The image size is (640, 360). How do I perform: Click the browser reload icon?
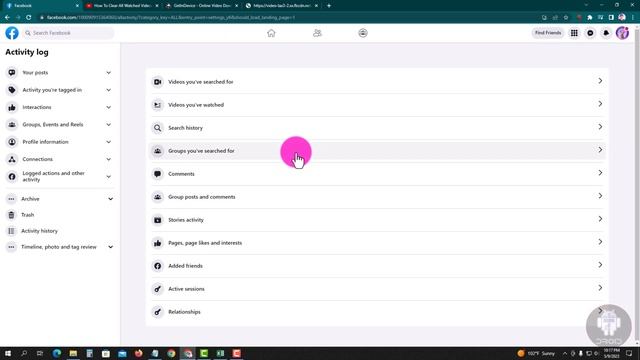29,18
